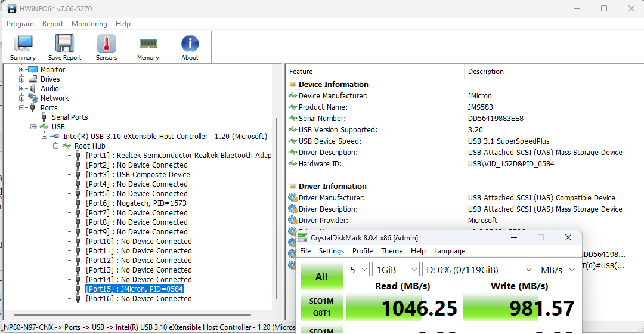
Task: Click the tree pane vertical scrollbar
Action: point(277,209)
